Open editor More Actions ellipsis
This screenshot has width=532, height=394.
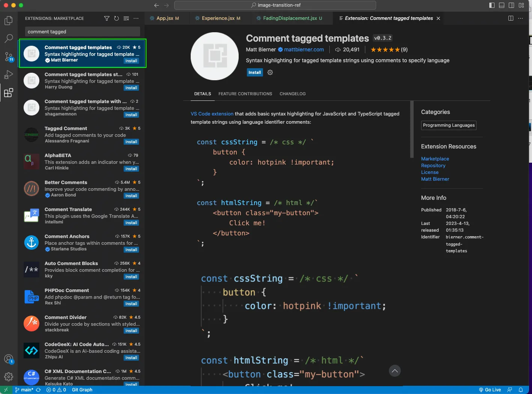(x=520, y=18)
